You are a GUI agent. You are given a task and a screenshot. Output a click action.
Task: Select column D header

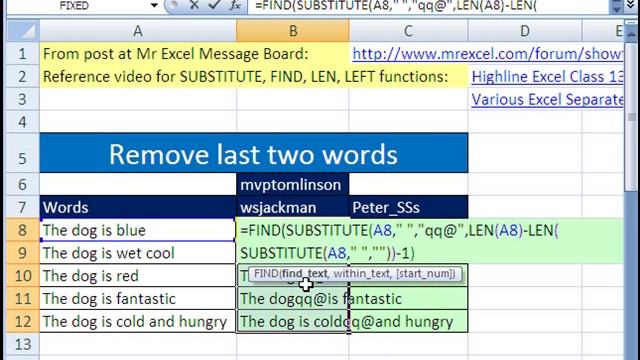525,31
